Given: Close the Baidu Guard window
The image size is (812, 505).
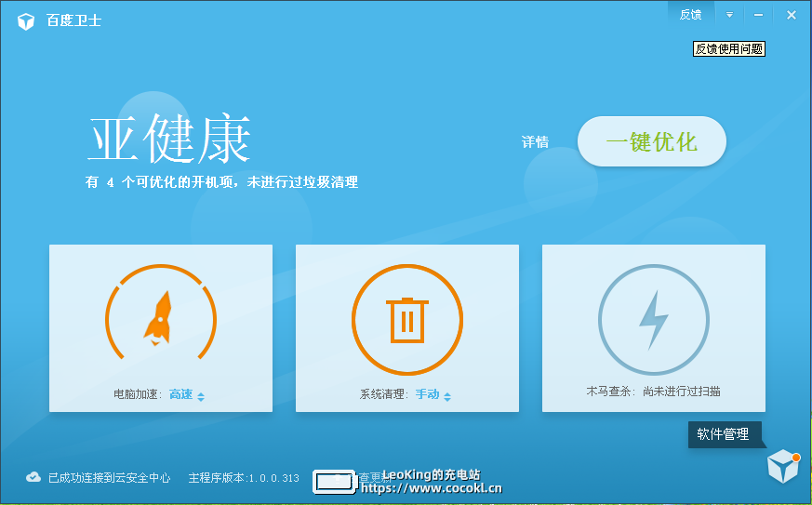Looking at the screenshot, I should click(x=791, y=15).
